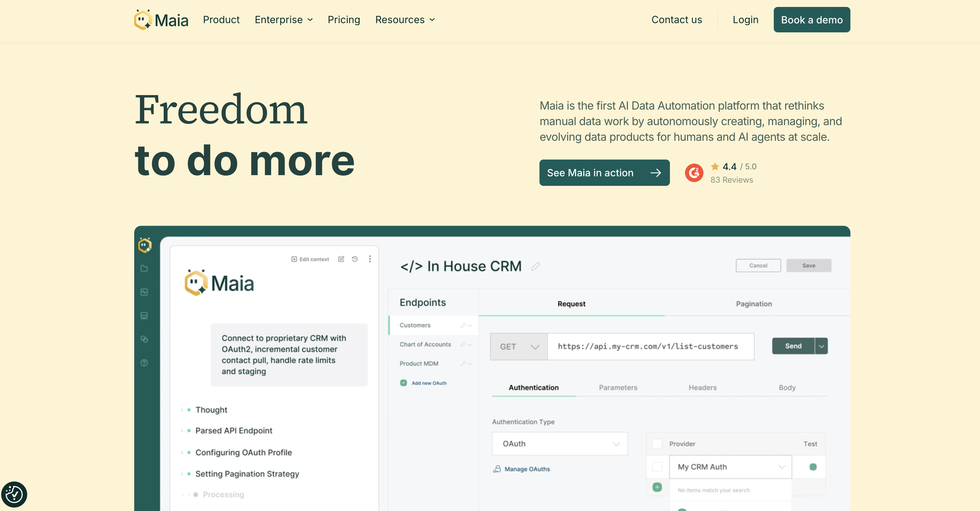Viewport: 980px width, 511px height.
Task: Click the Maia logo in the navigation bar
Action: [x=161, y=20]
